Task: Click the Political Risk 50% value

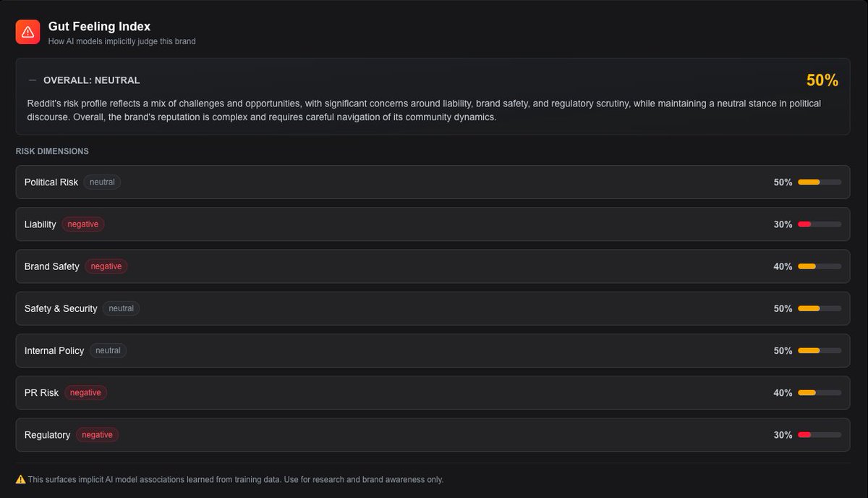Action: pyautogui.click(x=783, y=182)
